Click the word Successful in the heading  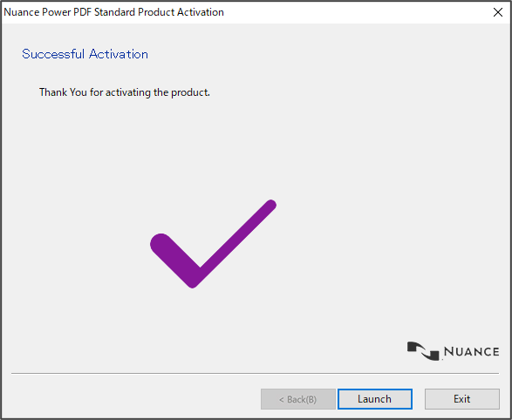[x=53, y=54]
